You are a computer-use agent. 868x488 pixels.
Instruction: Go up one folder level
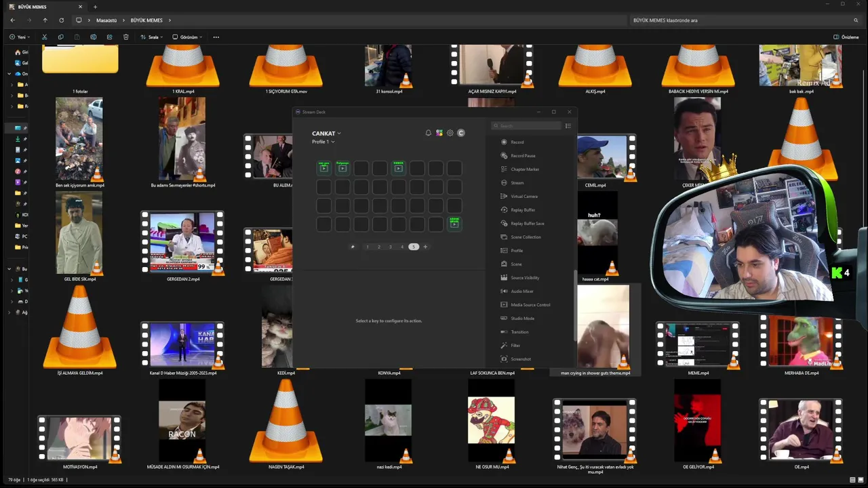click(x=45, y=20)
